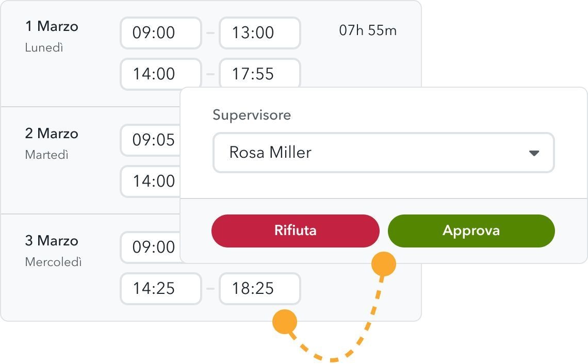Click the 14:00 field on Martedì

pos(153,181)
